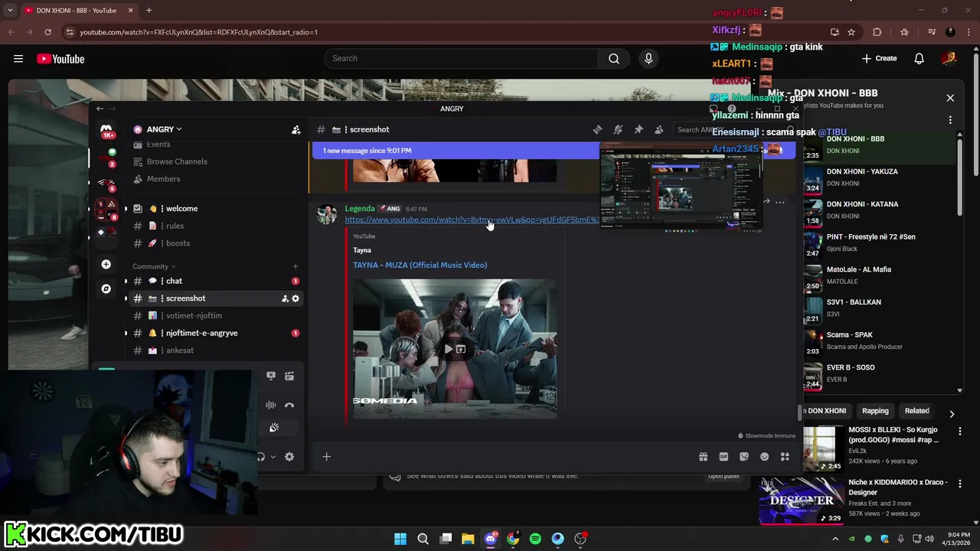Create invite for screenshot channel
Screen dimensions: 980x551
pyautogui.click(x=285, y=298)
